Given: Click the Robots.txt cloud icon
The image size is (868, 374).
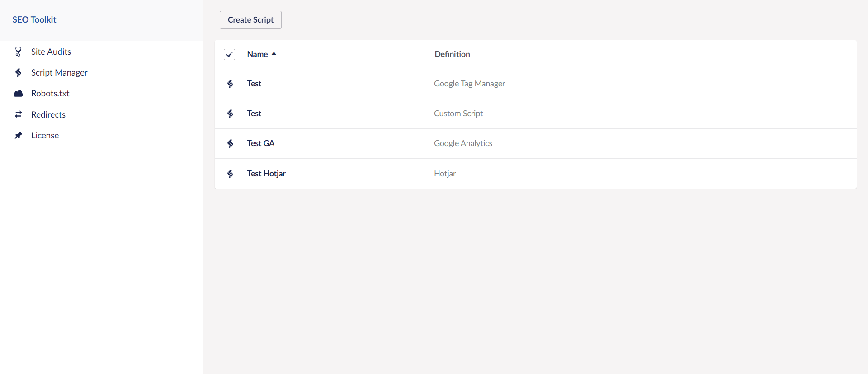Looking at the screenshot, I should pyautogui.click(x=18, y=94).
